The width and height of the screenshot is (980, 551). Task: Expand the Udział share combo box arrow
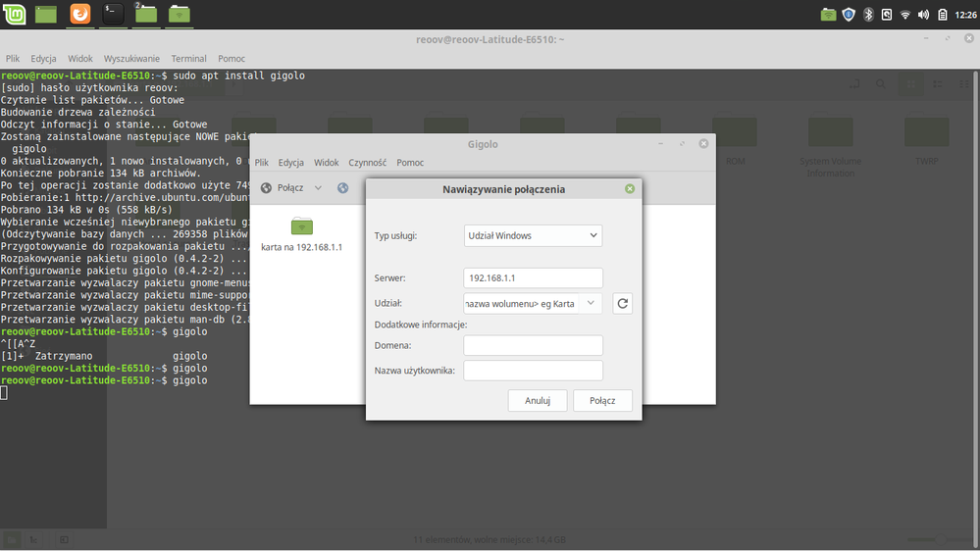tap(591, 304)
